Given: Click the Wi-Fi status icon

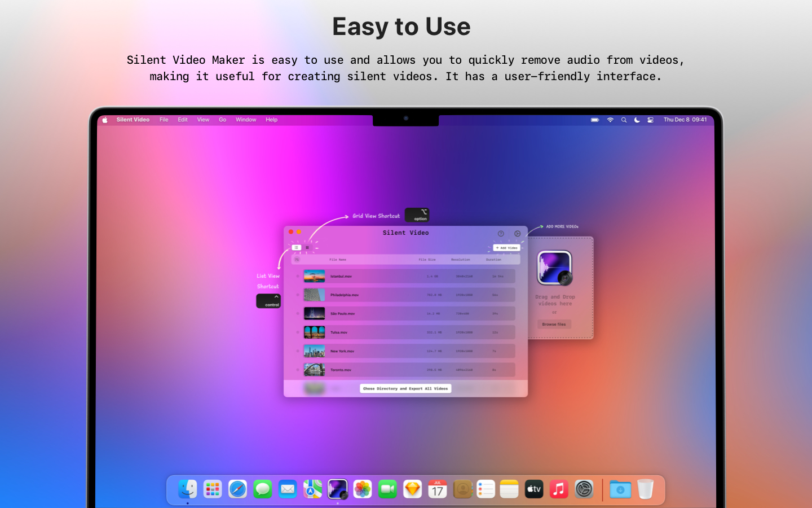Looking at the screenshot, I should [610, 120].
